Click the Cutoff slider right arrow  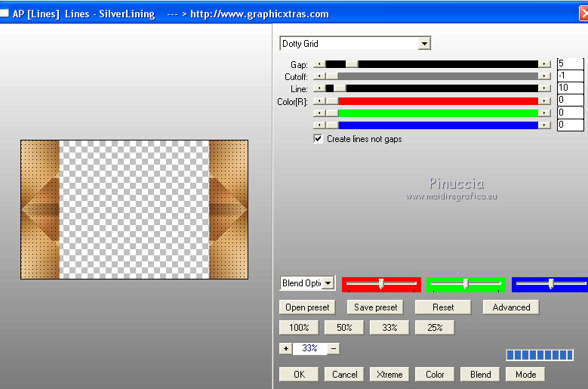[x=544, y=76]
